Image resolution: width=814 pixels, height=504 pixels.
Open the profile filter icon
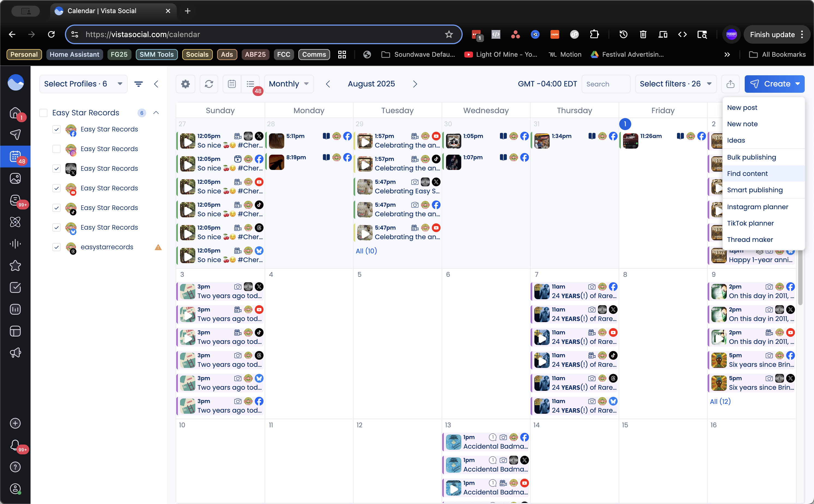click(x=139, y=84)
